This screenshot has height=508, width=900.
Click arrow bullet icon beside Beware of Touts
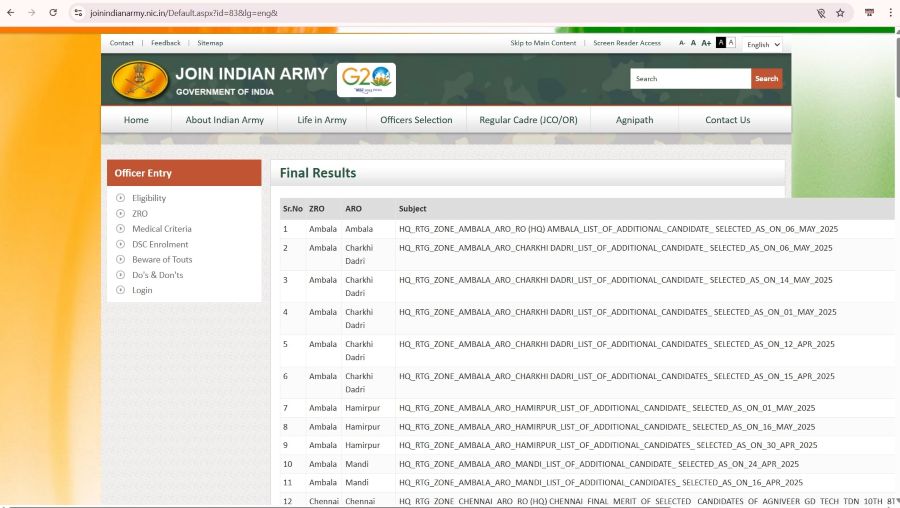[x=121, y=259]
